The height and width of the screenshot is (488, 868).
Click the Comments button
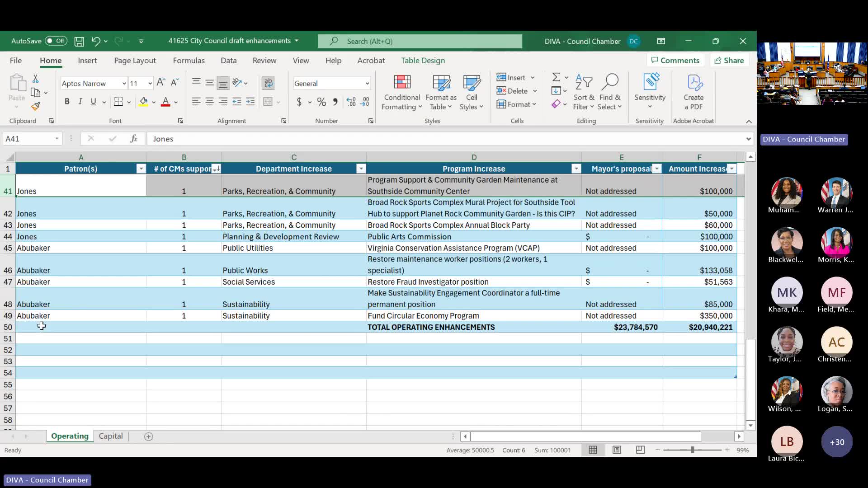tap(675, 61)
